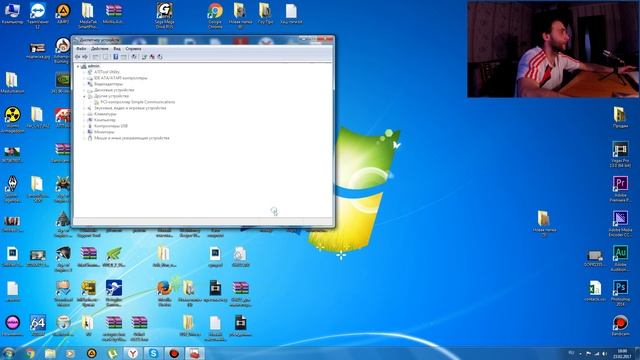Select the contacts Excel file icon
Image resolution: width=640 pixels, height=360 pixels.
point(595,291)
